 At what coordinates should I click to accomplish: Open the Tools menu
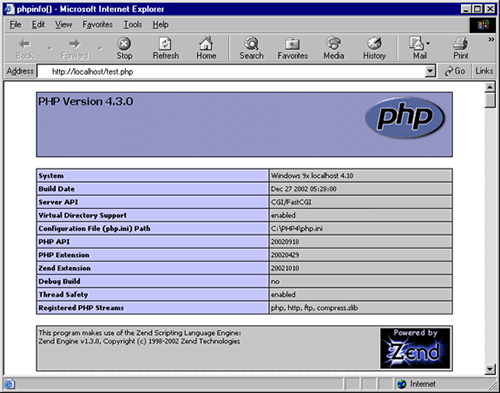coord(133,25)
